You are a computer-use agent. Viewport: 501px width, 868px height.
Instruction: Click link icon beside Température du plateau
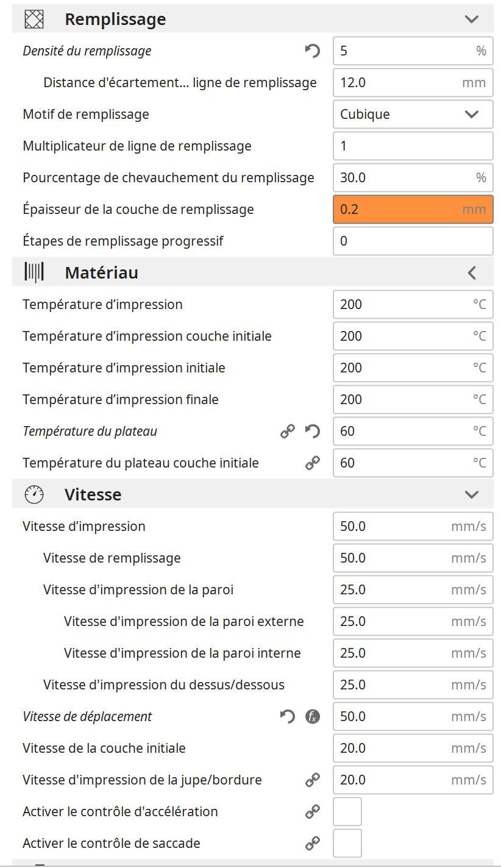[288, 432]
